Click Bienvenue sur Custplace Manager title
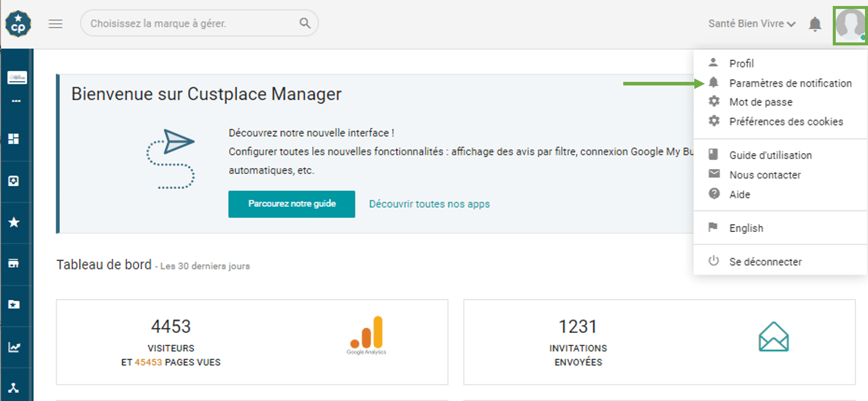The height and width of the screenshot is (401, 868). click(207, 94)
